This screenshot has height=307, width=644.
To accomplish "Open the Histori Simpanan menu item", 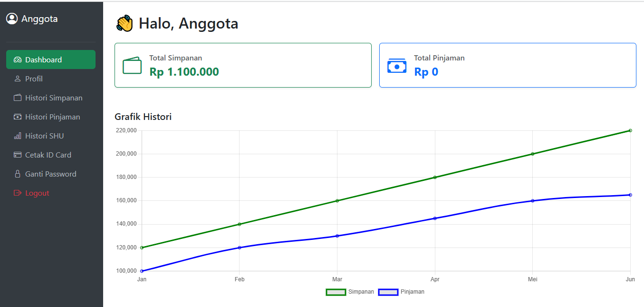I will pyautogui.click(x=54, y=98).
